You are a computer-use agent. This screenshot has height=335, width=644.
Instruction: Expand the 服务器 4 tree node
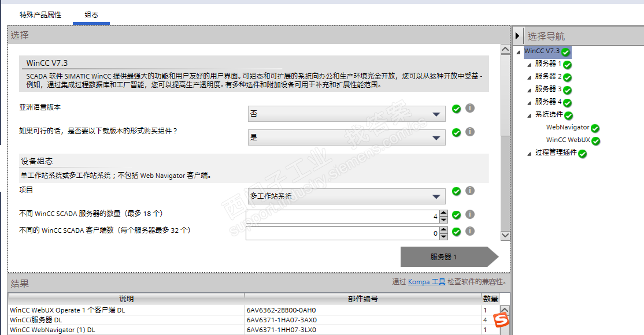point(529,103)
